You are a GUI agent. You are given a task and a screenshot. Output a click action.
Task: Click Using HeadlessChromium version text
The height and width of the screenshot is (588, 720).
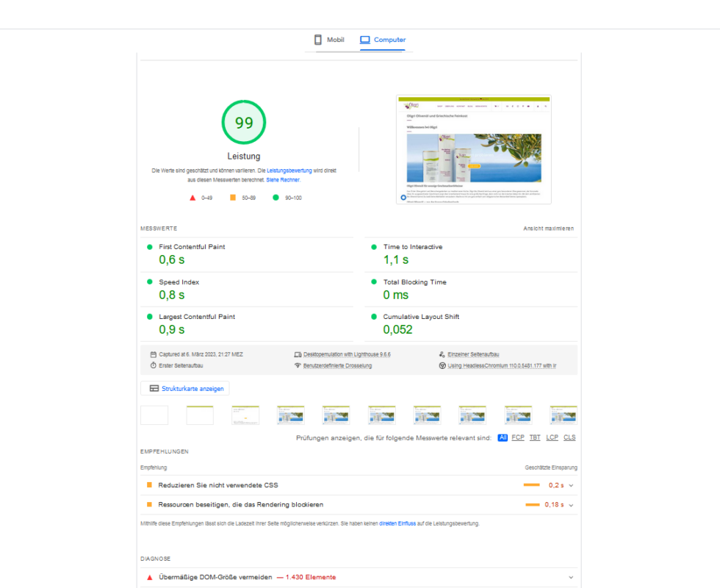point(502,366)
